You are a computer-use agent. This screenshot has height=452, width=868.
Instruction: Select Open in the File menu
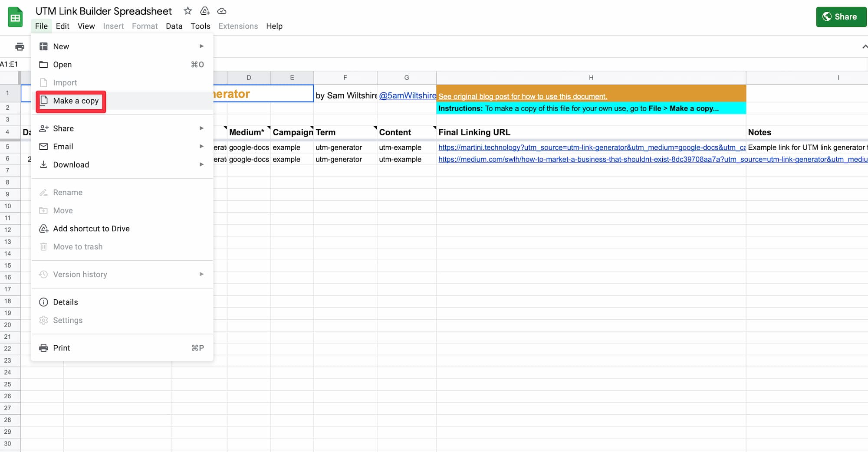click(x=122, y=65)
